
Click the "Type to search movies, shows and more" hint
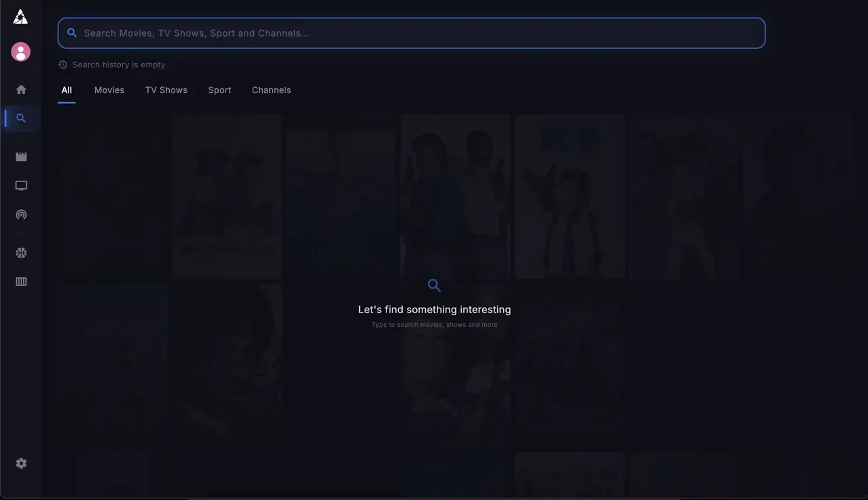tap(435, 325)
